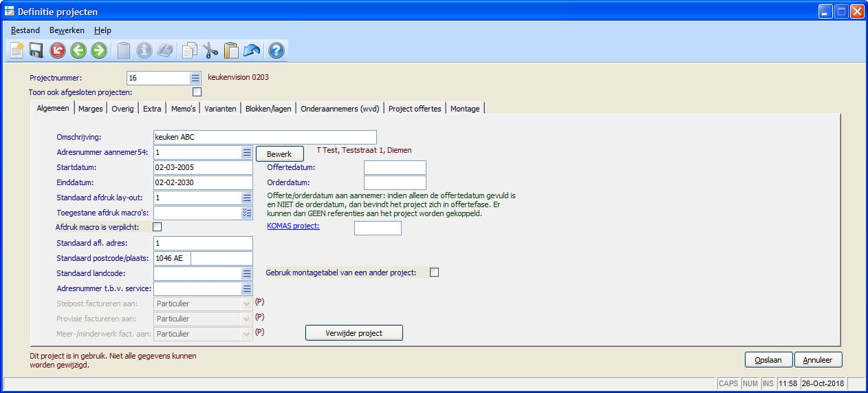Click the Omschrijving text field
Screen dimensions: 868x393
pyautogui.click(x=265, y=137)
